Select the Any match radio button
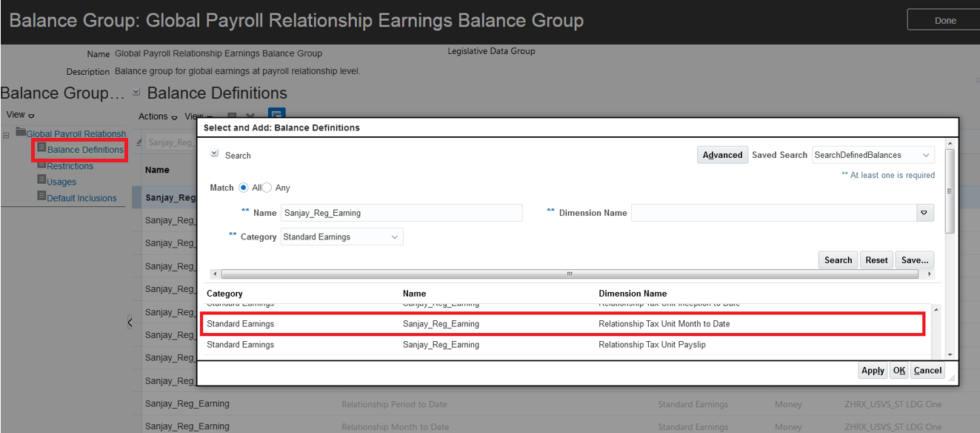The height and width of the screenshot is (433, 980). click(x=267, y=188)
